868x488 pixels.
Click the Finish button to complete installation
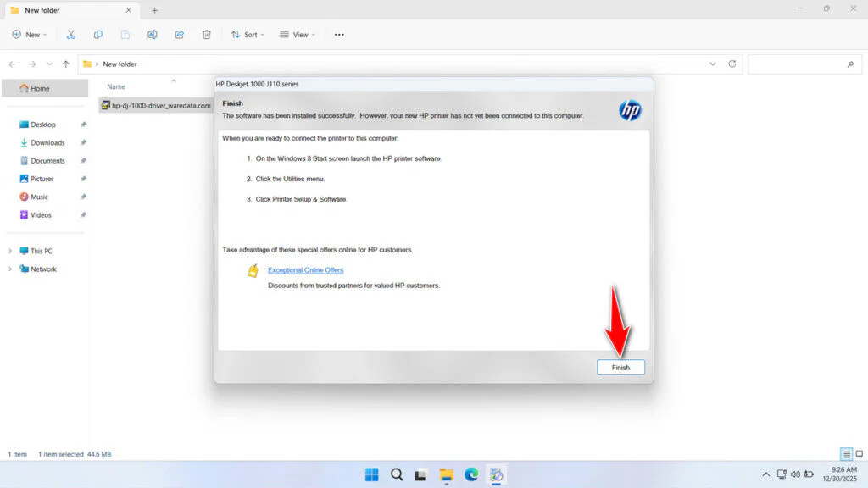620,367
